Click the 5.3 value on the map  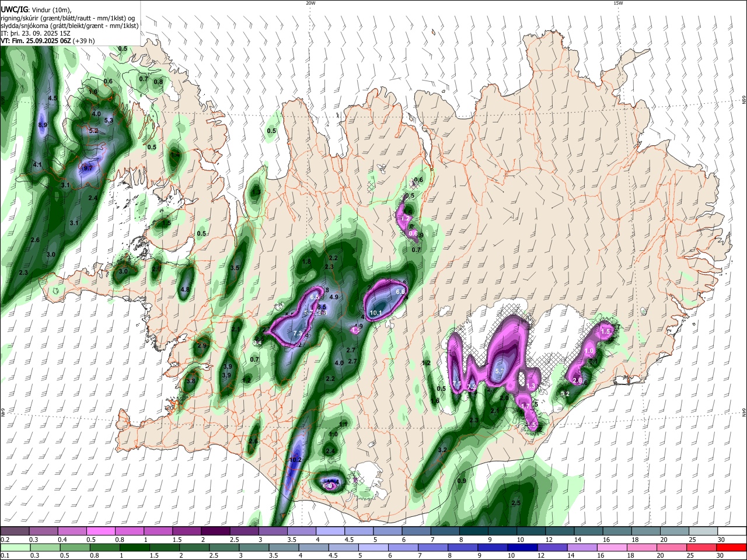pyautogui.click(x=109, y=121)
